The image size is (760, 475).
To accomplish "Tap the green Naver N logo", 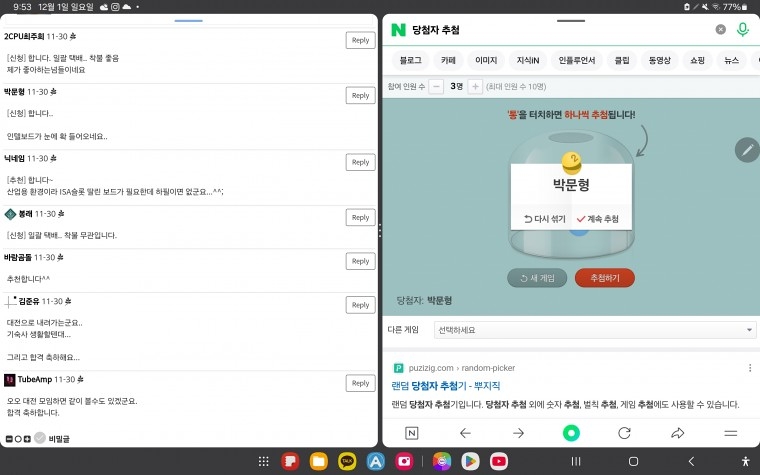I will pos(398,30).
